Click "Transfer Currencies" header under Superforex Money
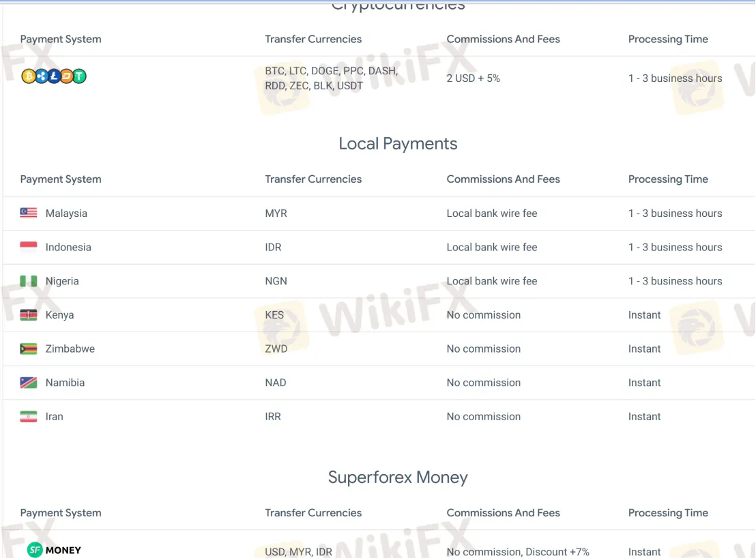Viewport: 756px width, 558px height. tap(313, 513)
